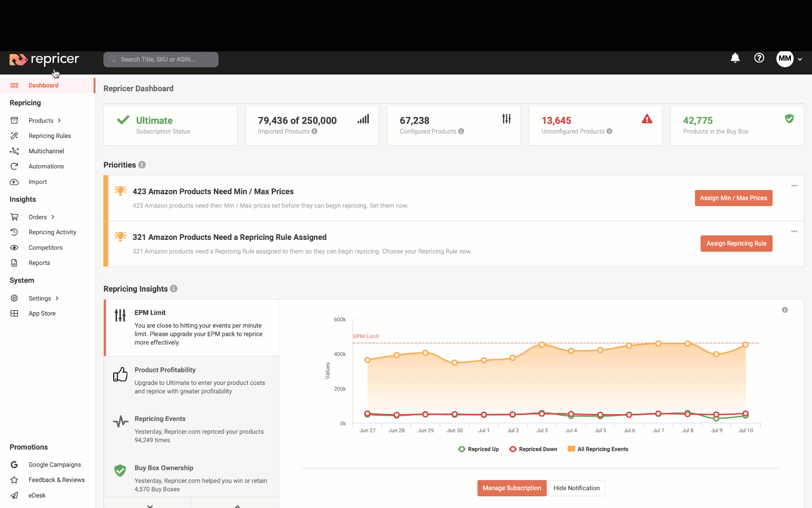This screenshot has width=812, height=508.
Task: Click the Feedback & Reviews star icon
Action: click(14, 480)
